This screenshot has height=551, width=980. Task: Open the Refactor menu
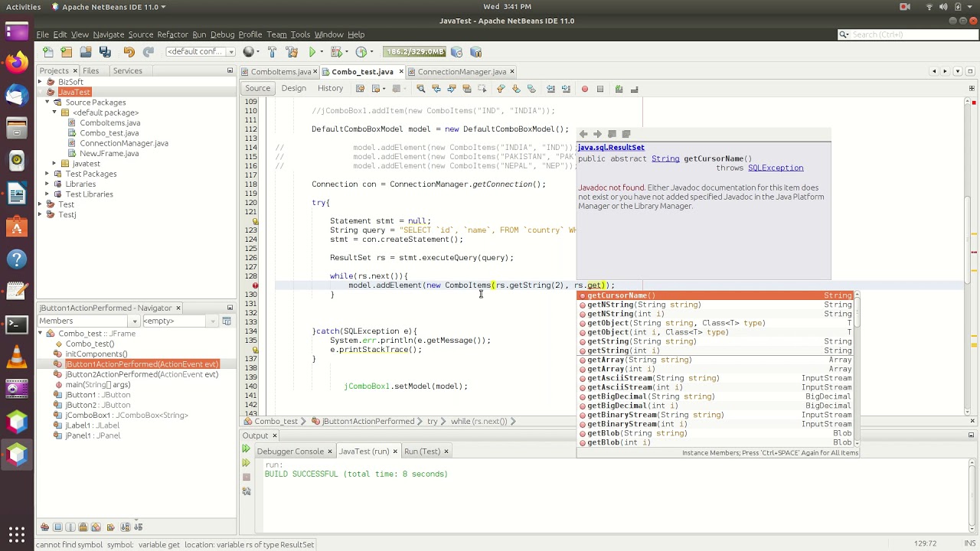click(x=172, y=34)
